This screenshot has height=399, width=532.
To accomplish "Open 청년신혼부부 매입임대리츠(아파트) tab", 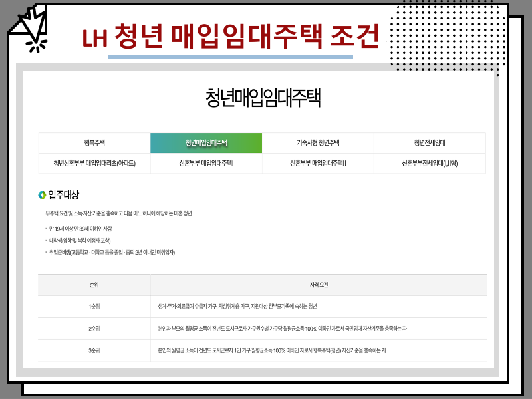I will click(94, 163).
